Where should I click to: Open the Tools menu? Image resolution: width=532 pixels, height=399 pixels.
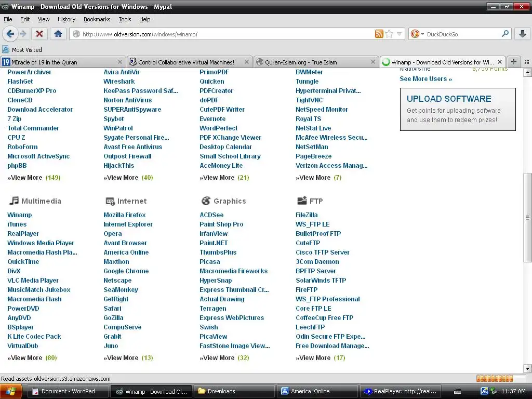point(125,19)
